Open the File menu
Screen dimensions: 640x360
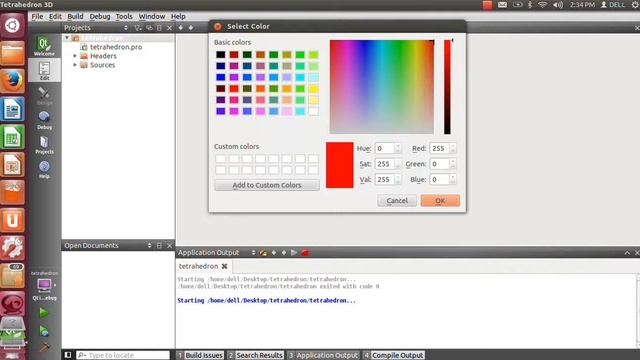click(37, 16)
